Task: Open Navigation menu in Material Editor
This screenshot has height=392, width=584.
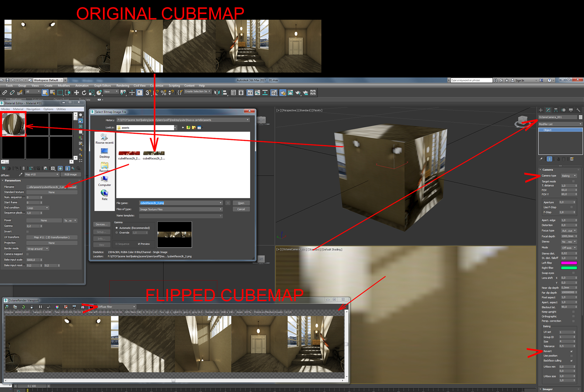Action: [33, 109]
